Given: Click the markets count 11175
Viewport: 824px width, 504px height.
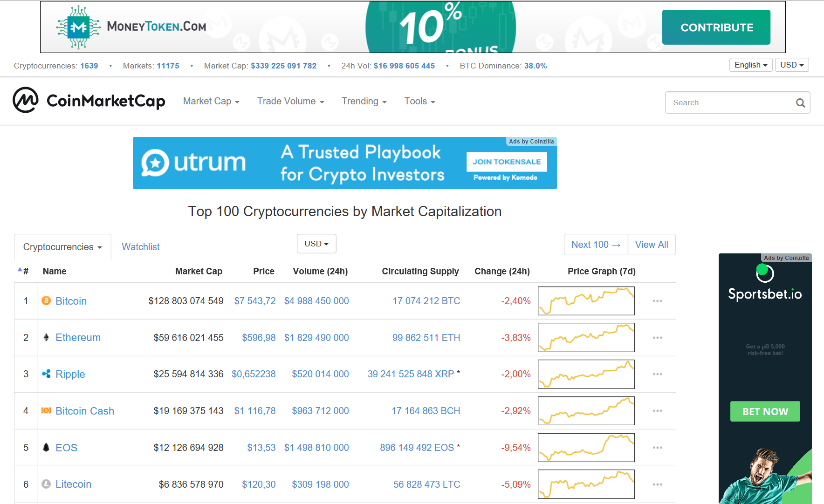Looking at the screenshot, I should 168,66.
